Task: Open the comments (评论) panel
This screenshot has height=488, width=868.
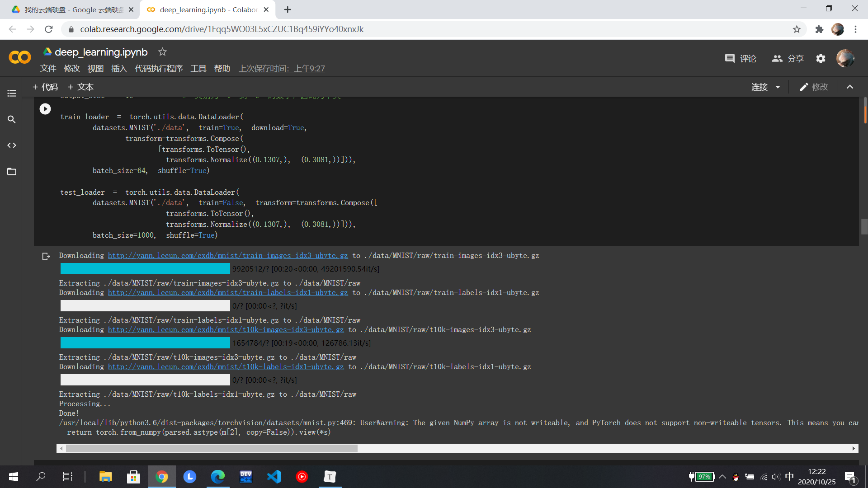Action: click(741, 59)
